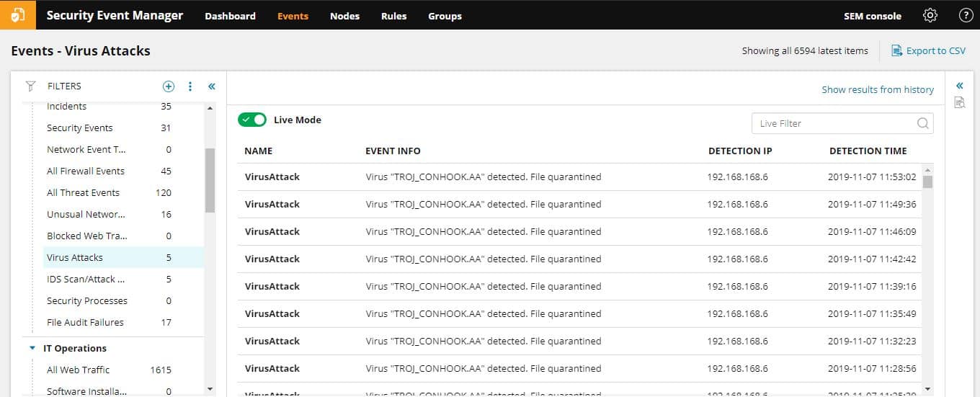Select VirusAttack event detected at 11:28:56
Viewport: 980px width, 397px height.
coord(579,368)
